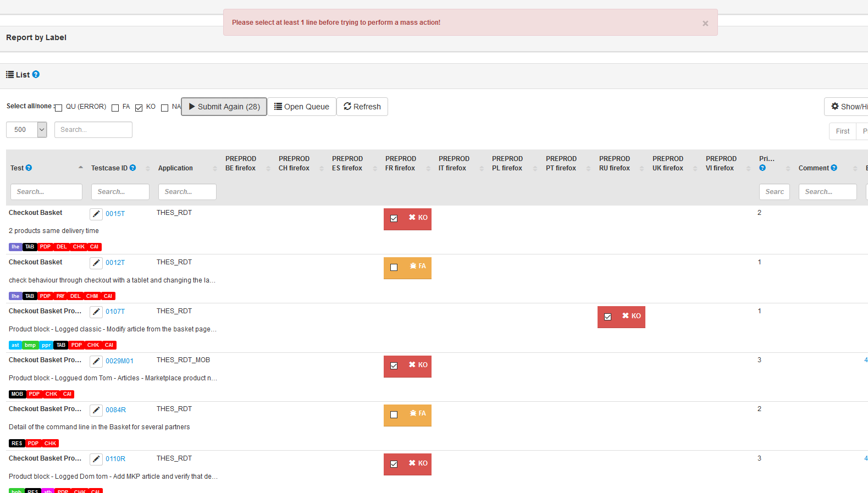Open testcase link 0029M01
This screenshot has width=868, height=493.
point(119,361)
